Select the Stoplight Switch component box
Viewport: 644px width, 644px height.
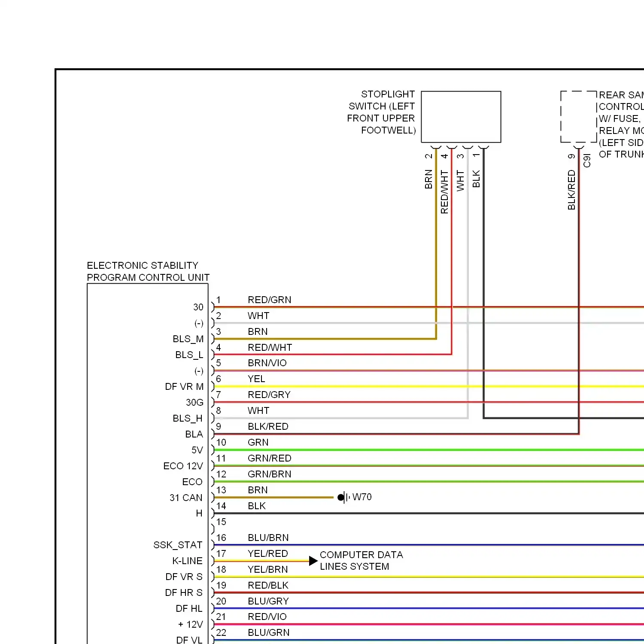tap(461, 117)
